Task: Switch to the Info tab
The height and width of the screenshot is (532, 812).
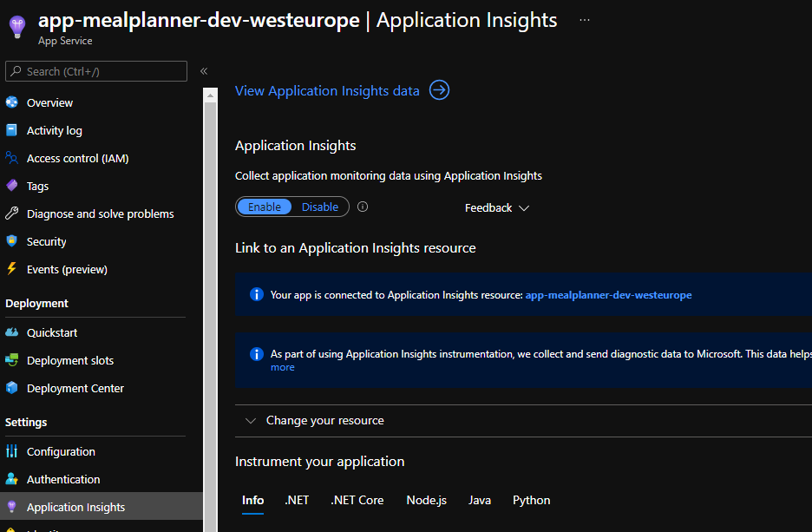Action: (x=252, y=501)
